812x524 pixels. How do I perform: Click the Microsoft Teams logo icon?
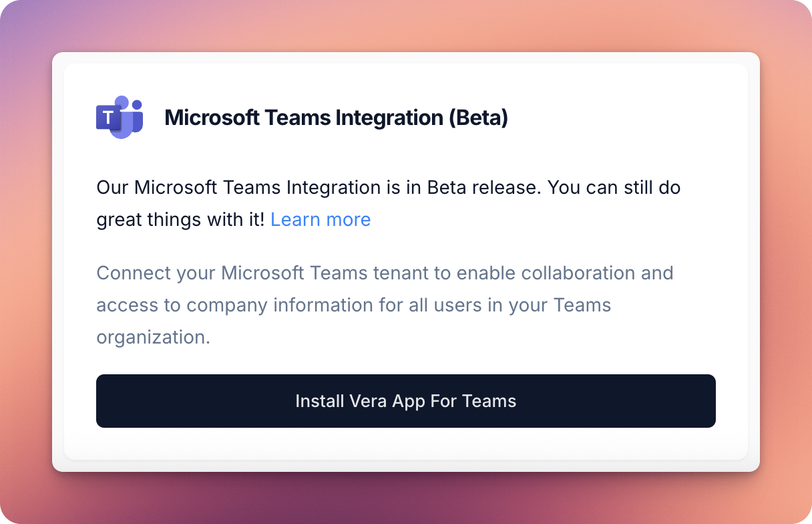[x=120, y=117]
